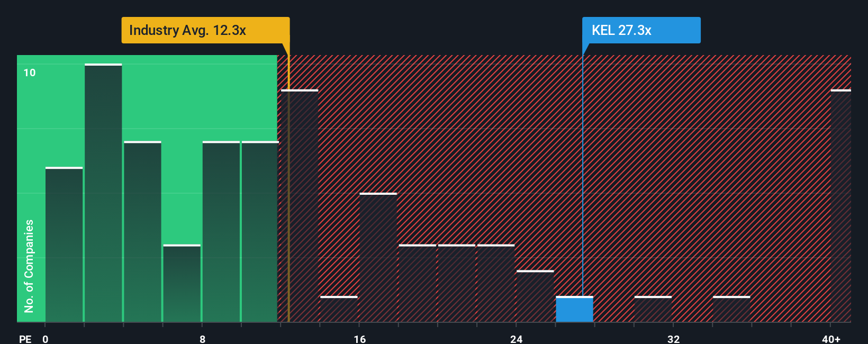Viewport: 868px width, 344px height.
Task: Click the green bar starting at PE 8
Action: (221, 232)
